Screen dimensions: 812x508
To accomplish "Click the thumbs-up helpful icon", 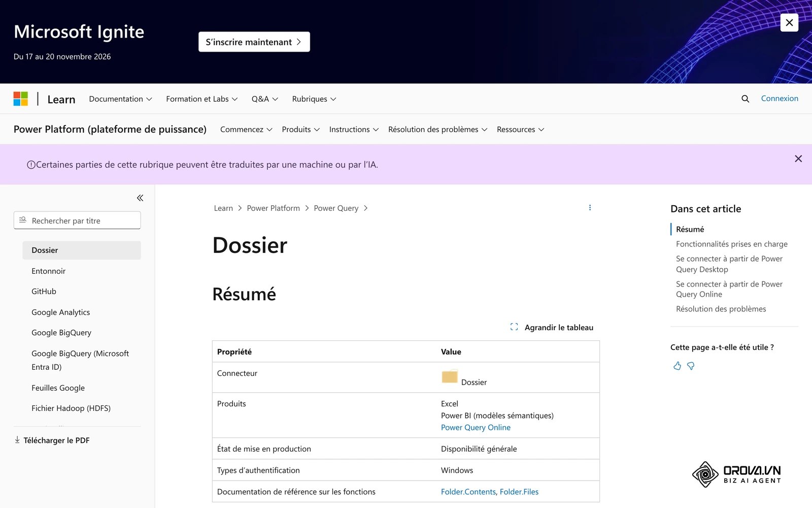I will point(677,366).
